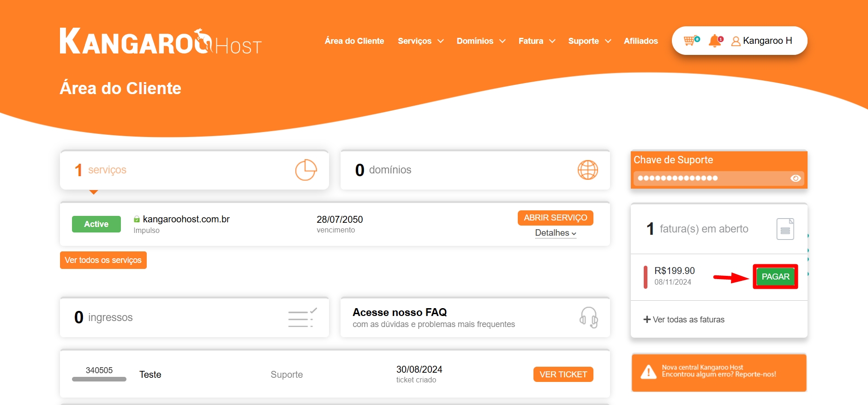Expand the Serviços dropdown menu
The image size is (868, 405).
[x=420, y=41]
